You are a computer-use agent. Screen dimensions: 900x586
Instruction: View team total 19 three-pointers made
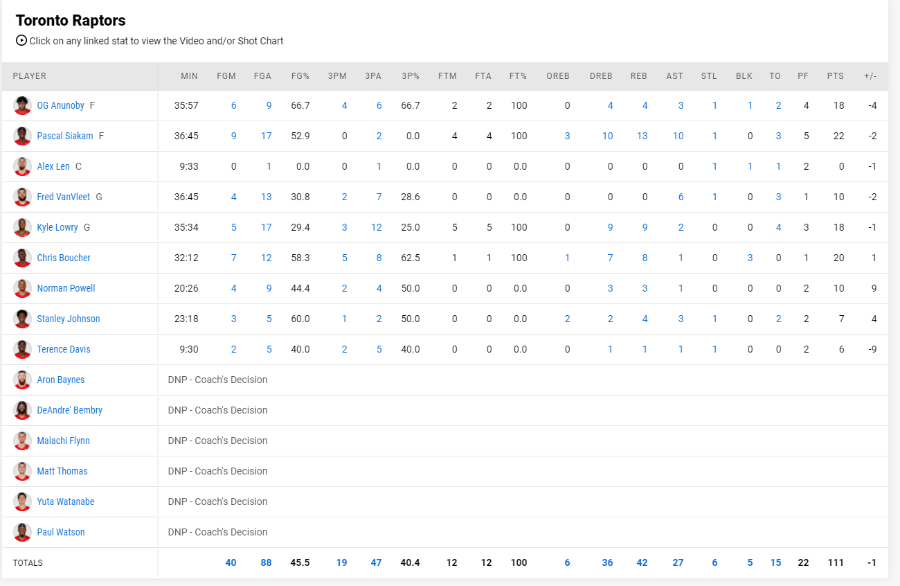[342, 562]
